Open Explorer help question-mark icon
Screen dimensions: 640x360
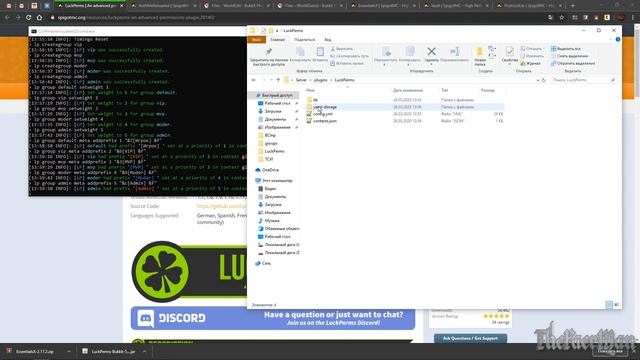point(618,40)
